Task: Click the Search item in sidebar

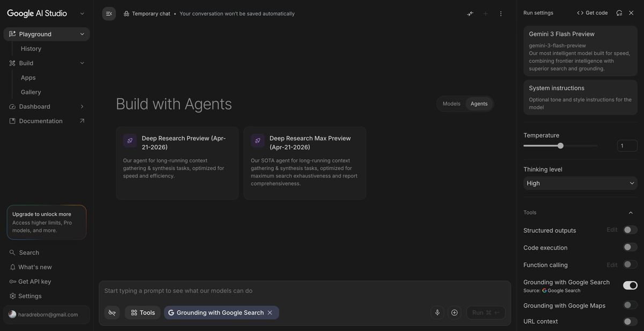Action: pyautogui.click(x=47, y=253)
